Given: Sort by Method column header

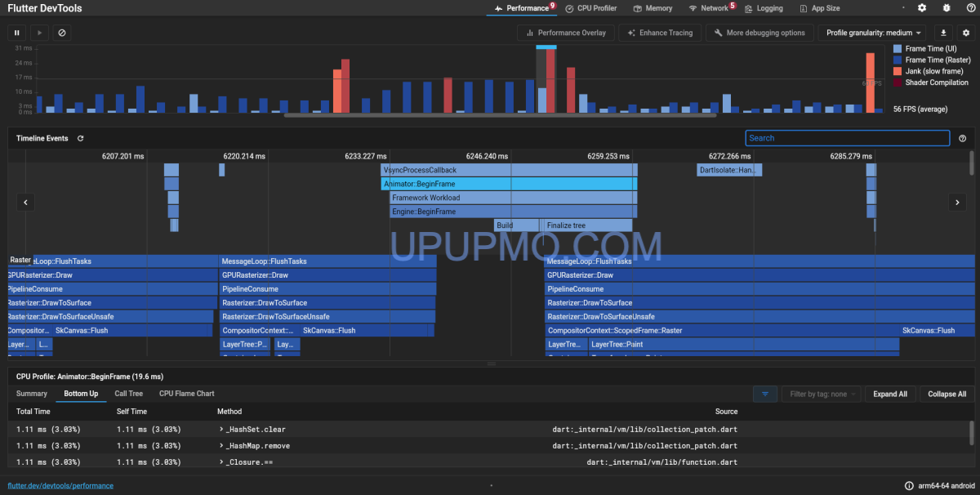Looking at the screenshot, I should click(x=229, y=412).
